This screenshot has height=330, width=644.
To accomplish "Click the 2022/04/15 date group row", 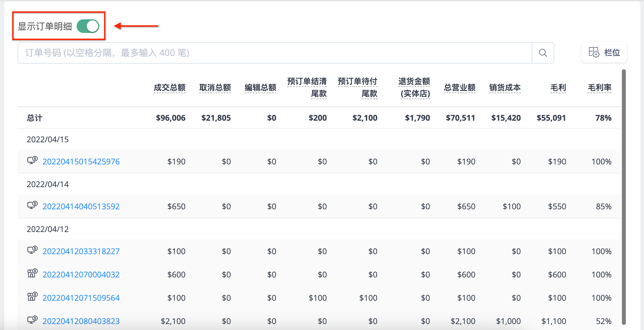I will coord(319,139).
